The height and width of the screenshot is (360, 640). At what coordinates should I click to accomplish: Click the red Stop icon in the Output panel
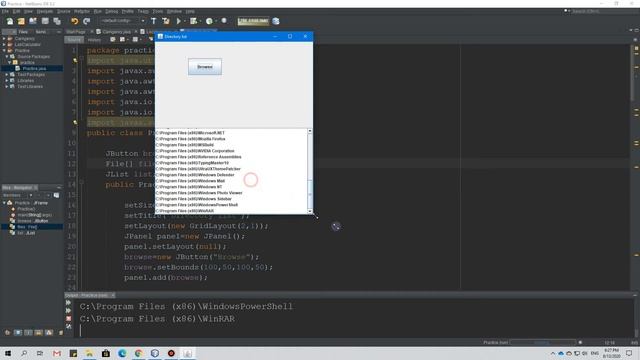point(69,318)
